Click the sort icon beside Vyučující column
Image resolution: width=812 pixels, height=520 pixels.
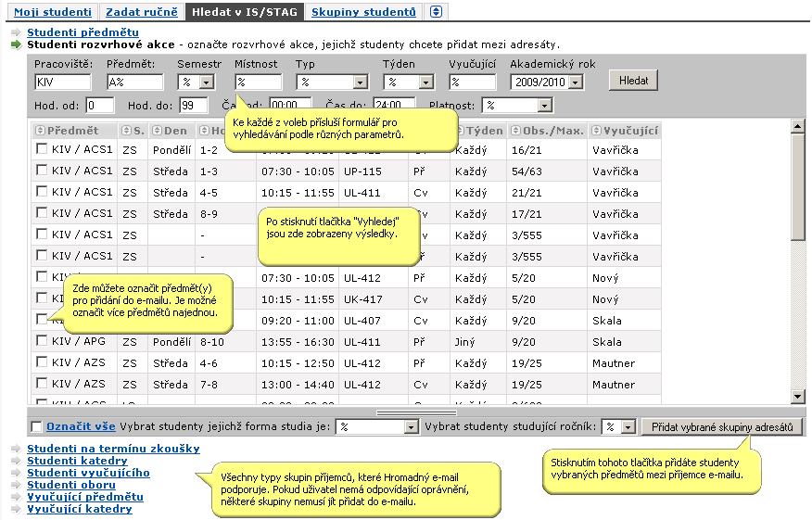click(x=597, y=131)
